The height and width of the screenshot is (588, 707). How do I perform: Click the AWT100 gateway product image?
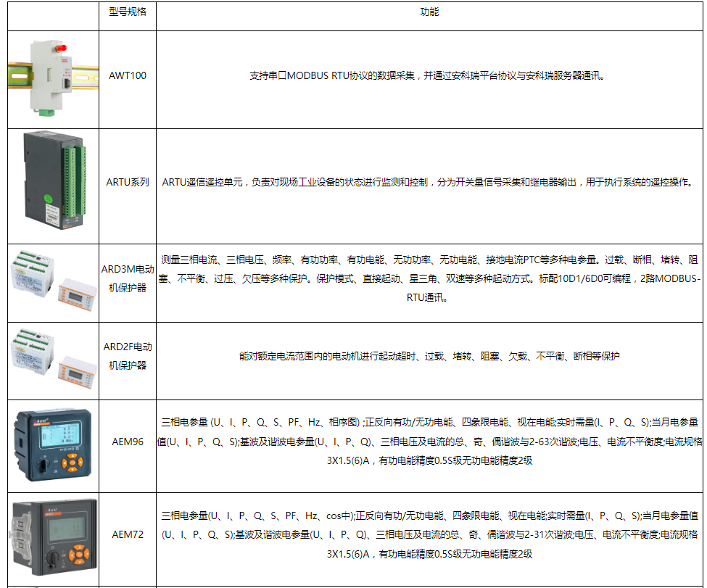point(53,78)
